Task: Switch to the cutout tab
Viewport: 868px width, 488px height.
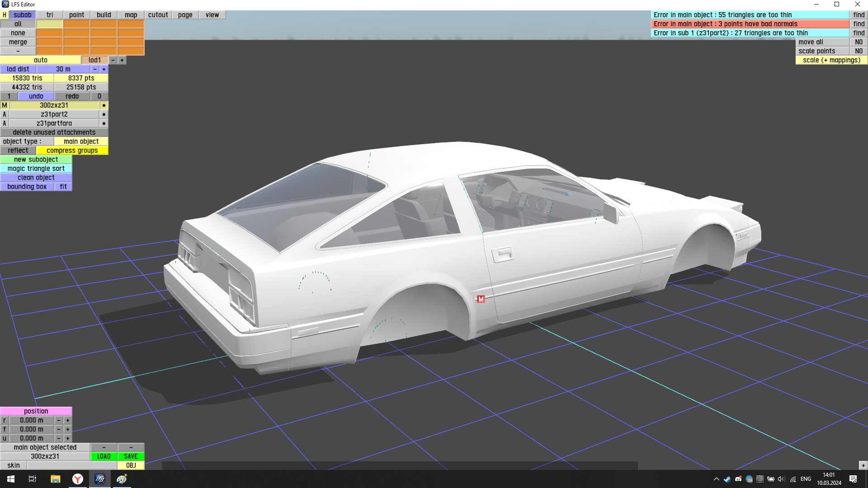Action: [x=158, y=15]
